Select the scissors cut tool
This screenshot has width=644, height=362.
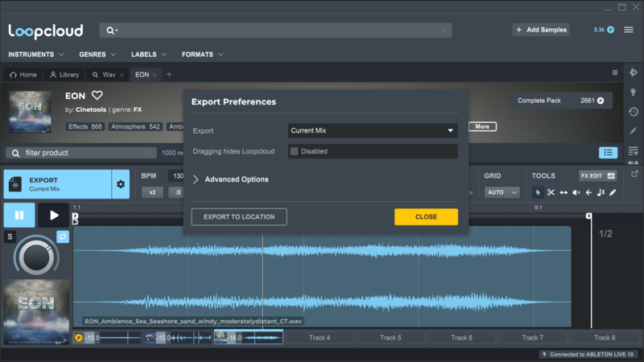551,193
